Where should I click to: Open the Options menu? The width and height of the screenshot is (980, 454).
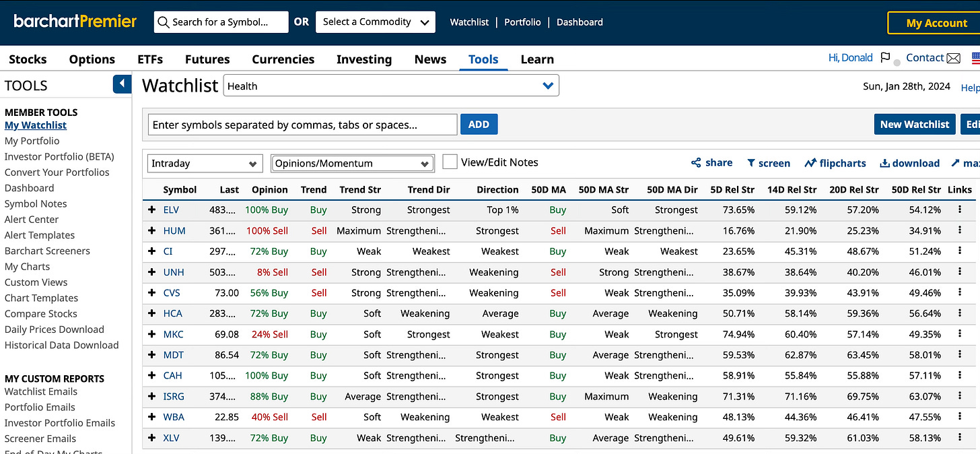92,59
